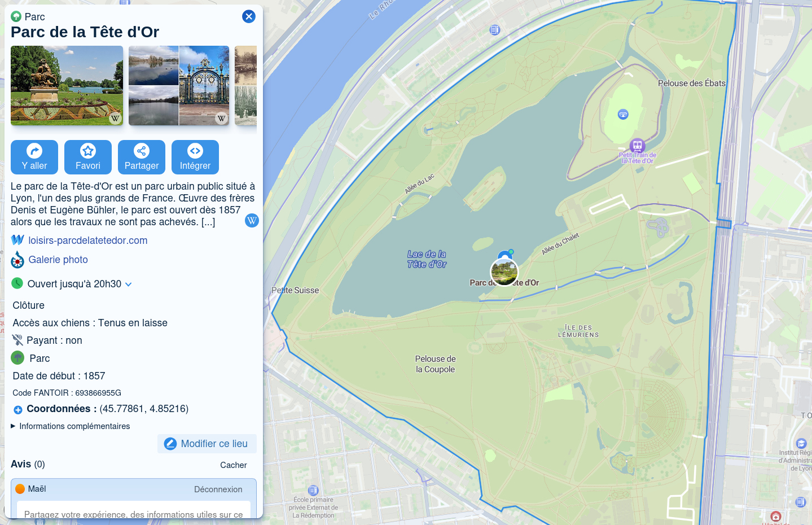
Task: Add place to favorites with Favori
Action: click(88, 157)
